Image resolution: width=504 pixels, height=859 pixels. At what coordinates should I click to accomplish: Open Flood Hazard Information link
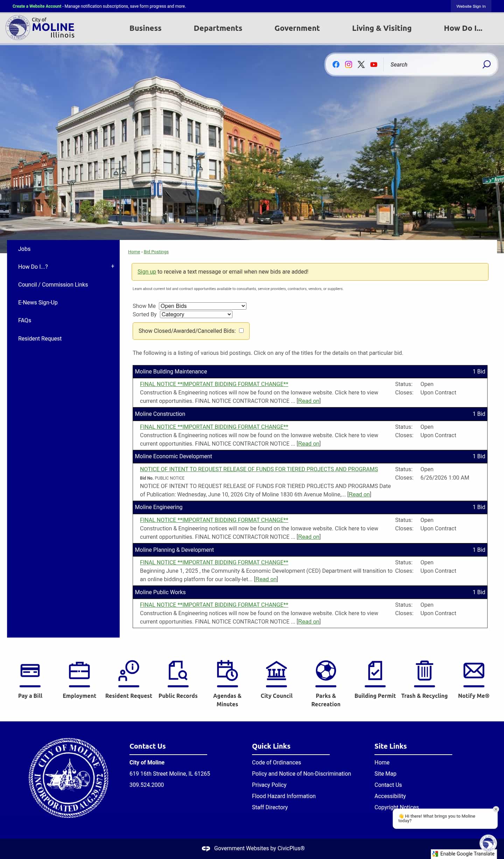pyautogui.click(x=284, y=796)
